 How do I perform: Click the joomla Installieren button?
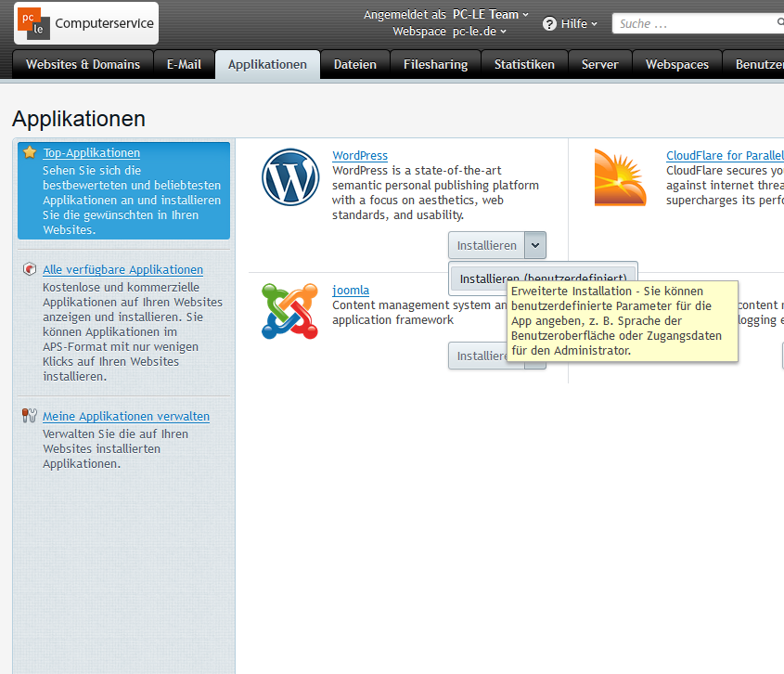478,356
